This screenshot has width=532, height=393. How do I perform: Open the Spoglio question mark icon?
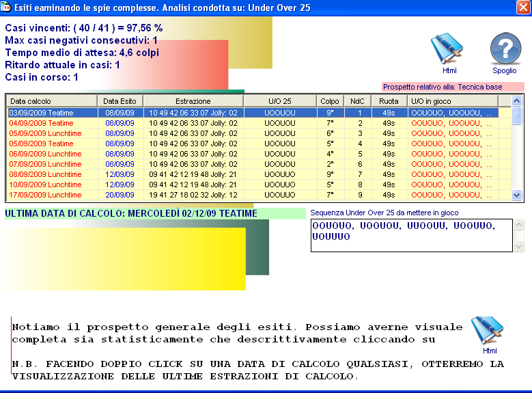pyautogui.click(x=505, y=49)
